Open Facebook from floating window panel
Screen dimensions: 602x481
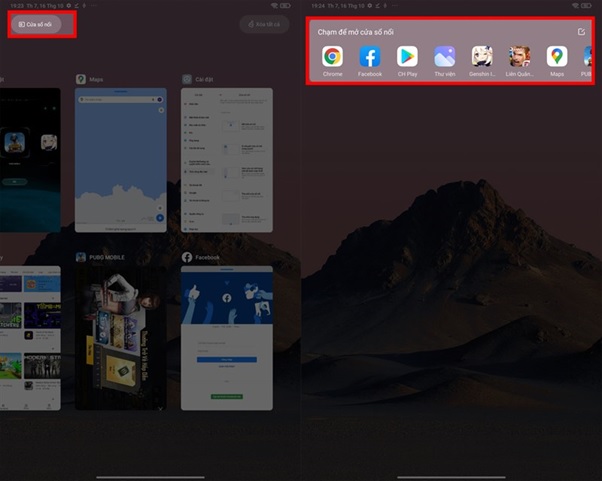tap(370, 57)
